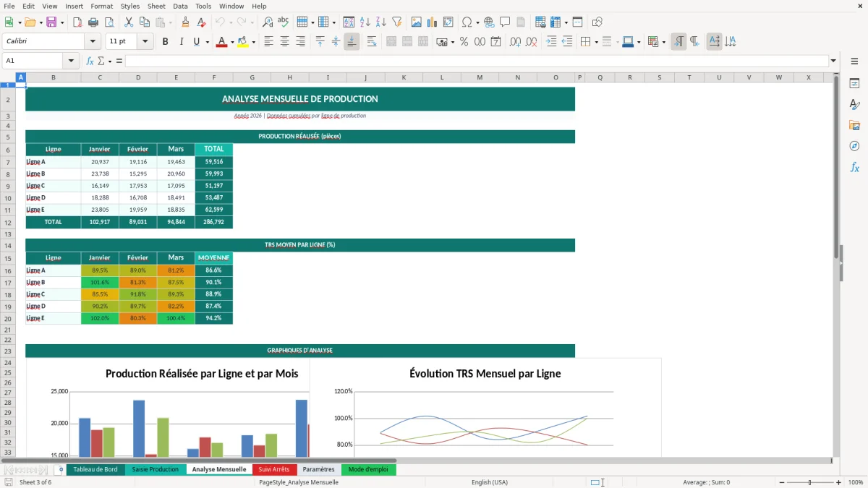The width and height of the screenshot is (868, 488).
Task: Select column F header
Action: coord(214,77)
